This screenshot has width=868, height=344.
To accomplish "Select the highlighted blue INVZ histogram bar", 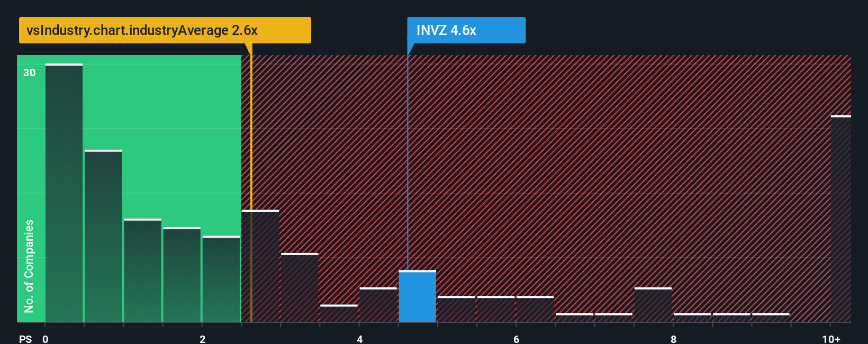I will click(x=418, y=296).
